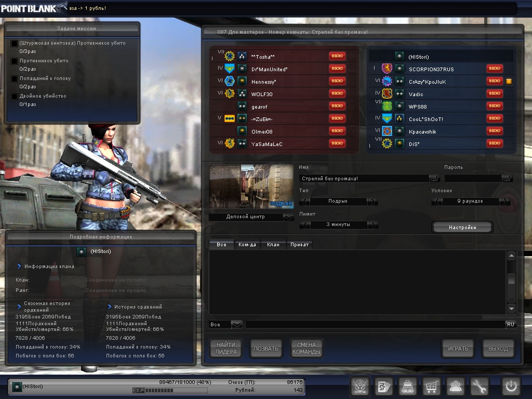Click the ПОЗВАТЬ button

click(x=266, y=348)
